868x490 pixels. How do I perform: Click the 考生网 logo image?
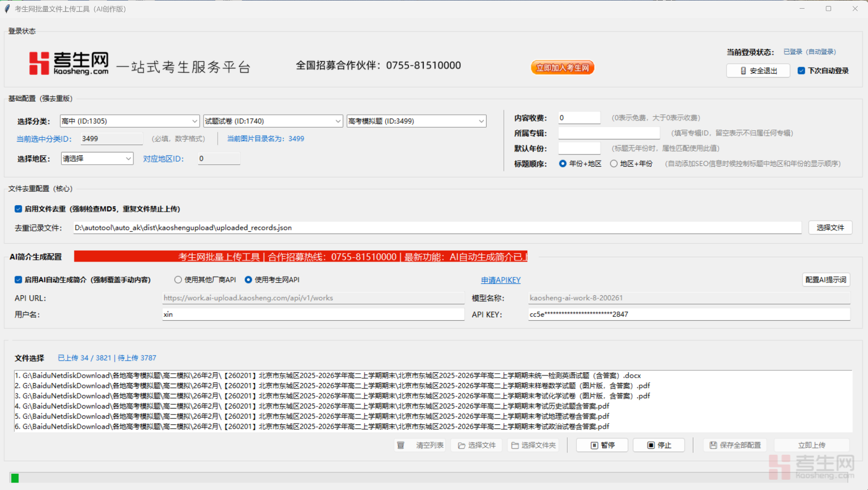pos(69,63)
